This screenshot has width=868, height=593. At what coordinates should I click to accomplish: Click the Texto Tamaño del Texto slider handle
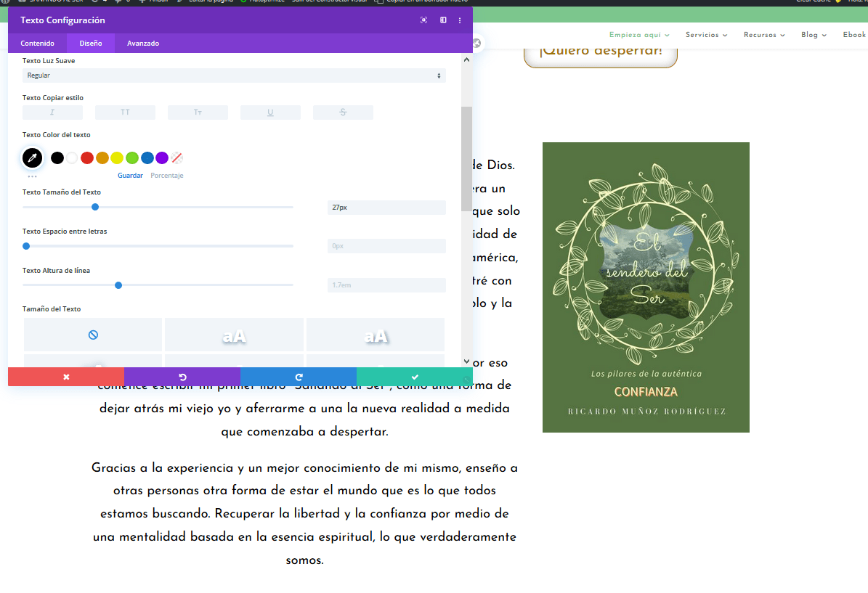[95, 207]
